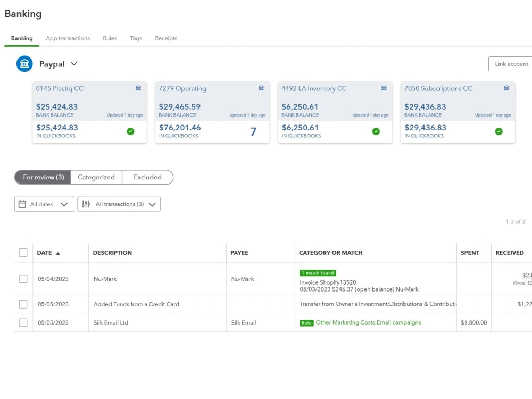Screen dimensions: 532x399
Task: Click the PAYEE column header
Action: [x=239, y=253]
